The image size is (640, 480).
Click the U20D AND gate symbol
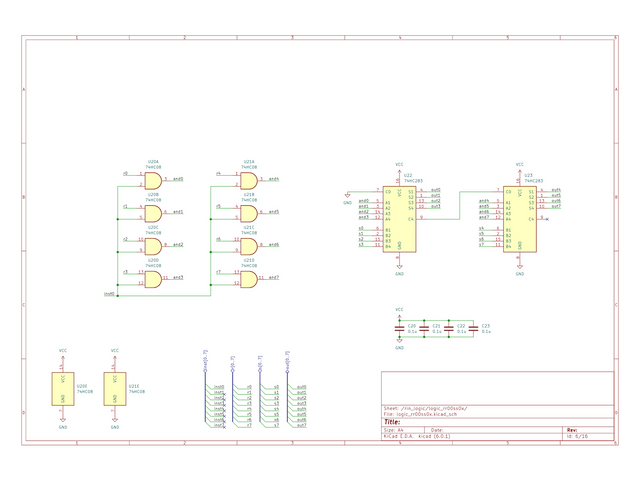152,278
